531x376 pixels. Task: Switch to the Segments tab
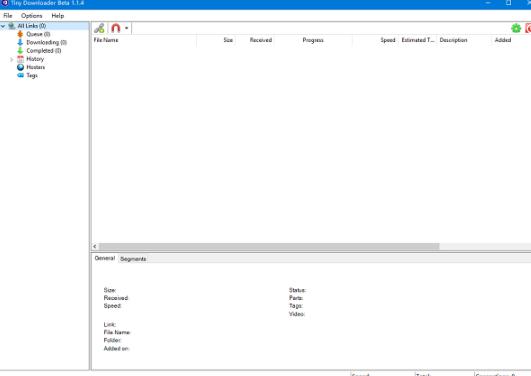(133, 259)
